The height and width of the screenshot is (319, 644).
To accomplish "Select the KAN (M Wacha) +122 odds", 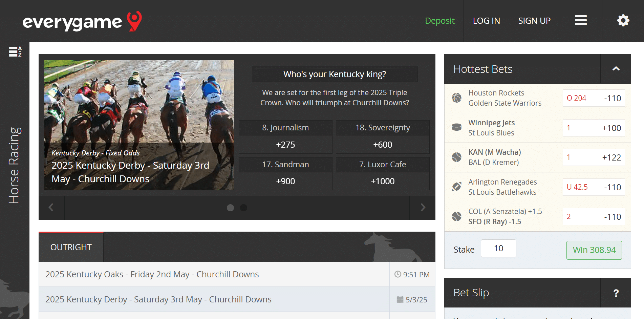I will tap(594, 157).
